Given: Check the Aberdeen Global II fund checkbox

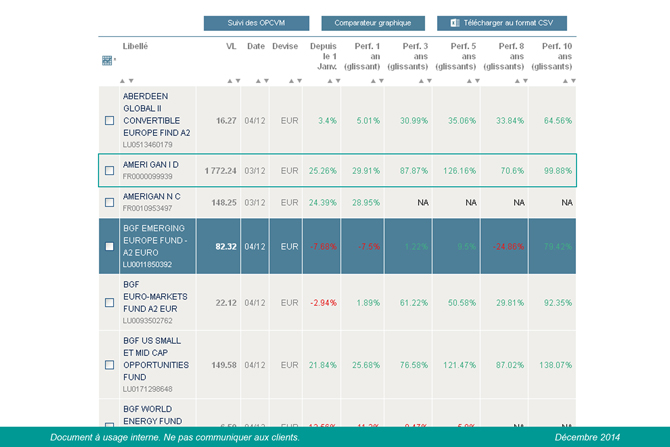Looking at the screenshot, I should pyautogui.click(x=110, y=120).
